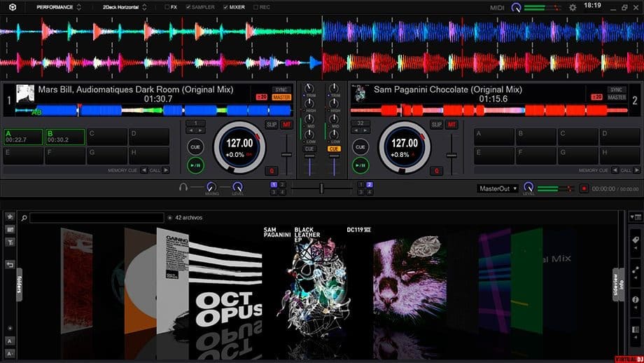Disable the orange right channel CUE button
The height and width of the screenshot is (363, 644).
click(333, 149)
